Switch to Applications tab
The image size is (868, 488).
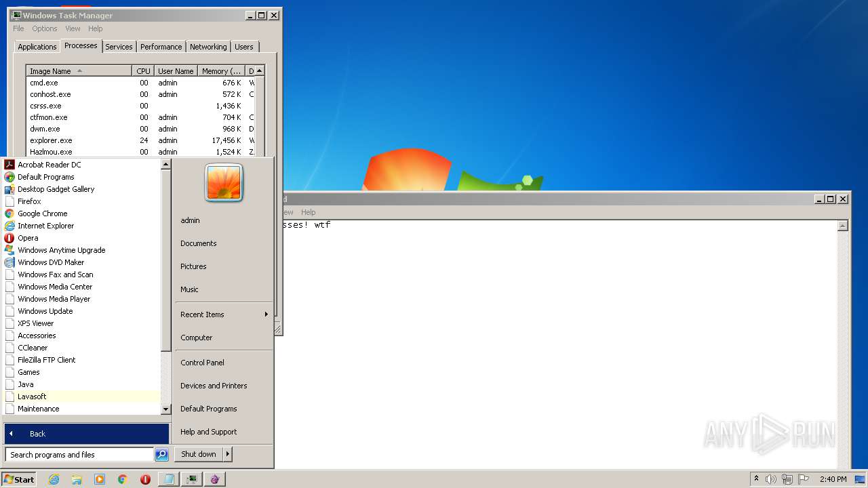37,47
